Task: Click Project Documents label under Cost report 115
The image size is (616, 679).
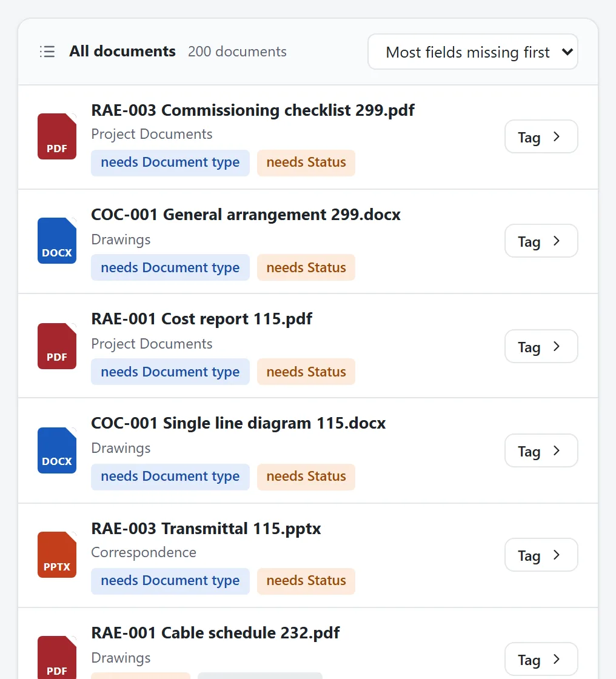Action: click(x=152, y=344)
